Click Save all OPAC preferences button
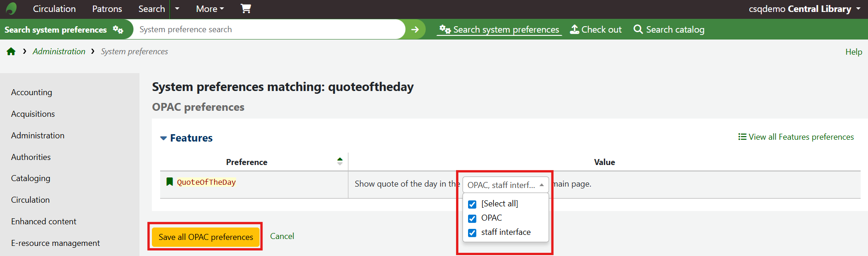The width and height of the screenshot is (868, 256). click(x=206, y=237)
